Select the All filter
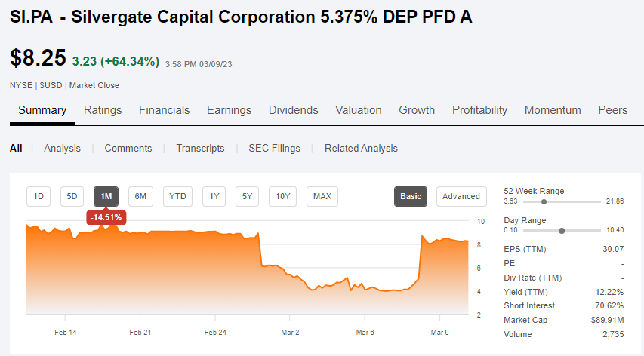 tap(16, 148)
